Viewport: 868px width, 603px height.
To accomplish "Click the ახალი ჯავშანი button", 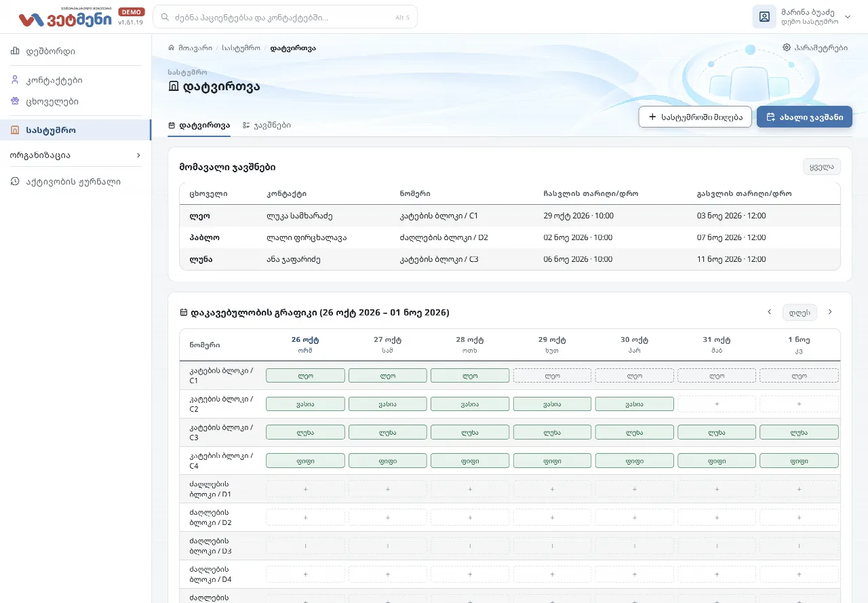I will 804,117.
